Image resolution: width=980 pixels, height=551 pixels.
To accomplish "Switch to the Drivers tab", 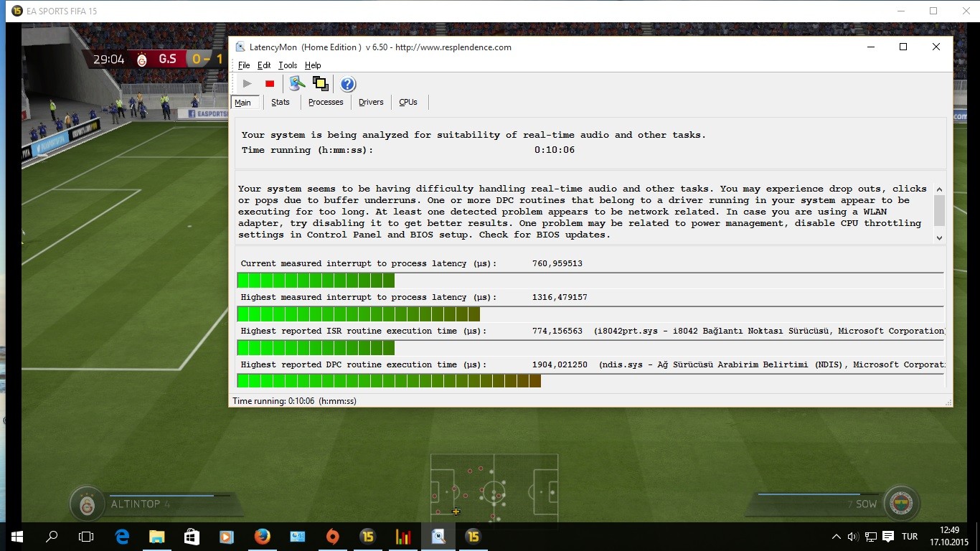I will click(x=371, y=102).
